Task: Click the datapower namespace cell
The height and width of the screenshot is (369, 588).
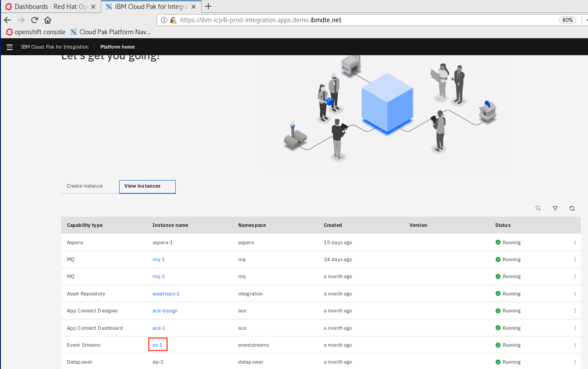Action: (x=251, y=362)
